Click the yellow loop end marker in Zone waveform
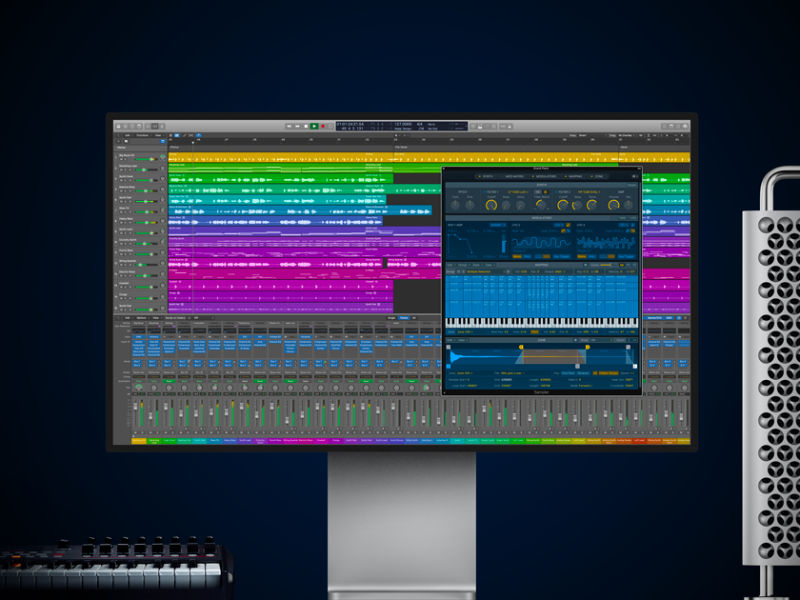The image size is (800, 600). point(588,347)
